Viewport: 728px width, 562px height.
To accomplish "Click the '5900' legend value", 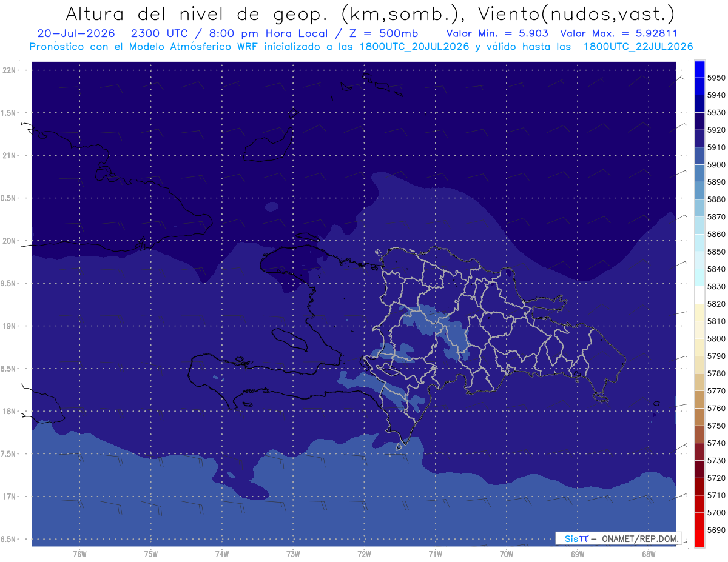I will coord(716,165).
